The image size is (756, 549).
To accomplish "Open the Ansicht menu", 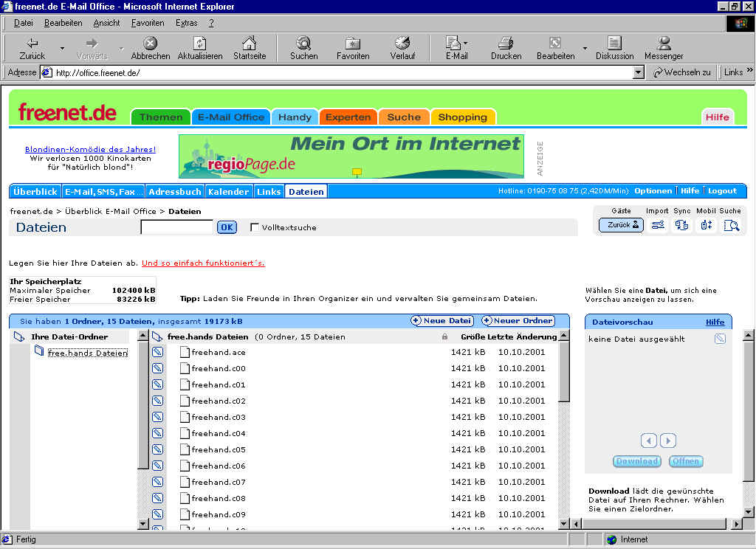I will point(106,23).
